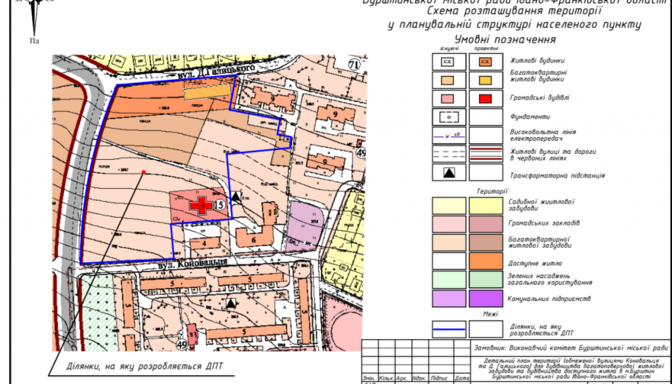Click the blue boundary line legend sample
This screenshot has height=384, width=672.
[448, 329]
